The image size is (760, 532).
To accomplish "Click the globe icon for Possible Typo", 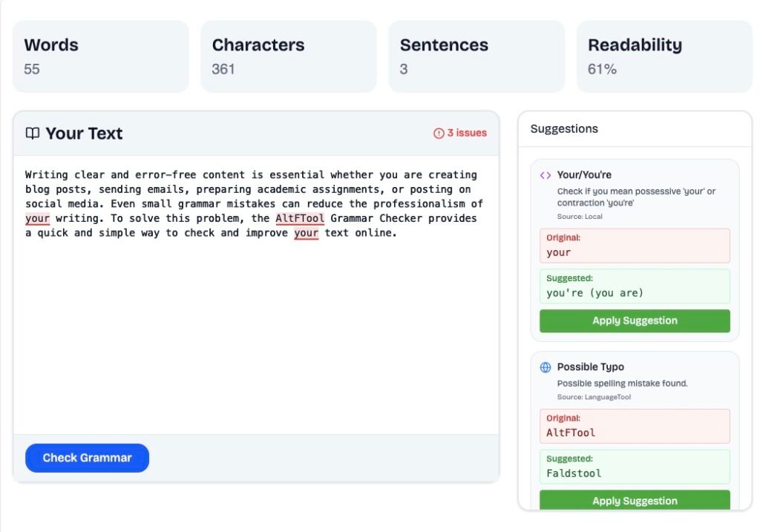I will 546,367.
